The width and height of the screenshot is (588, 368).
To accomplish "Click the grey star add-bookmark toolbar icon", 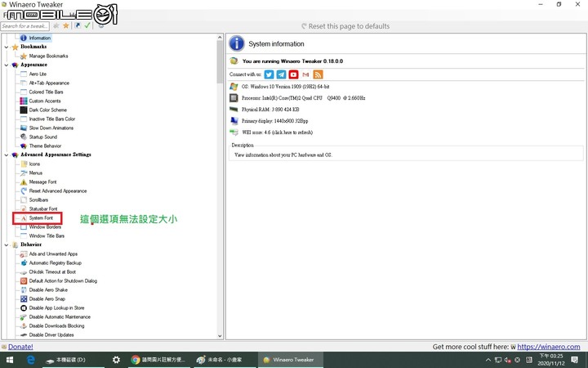I will pyautogui.click(x=56, y=26).
